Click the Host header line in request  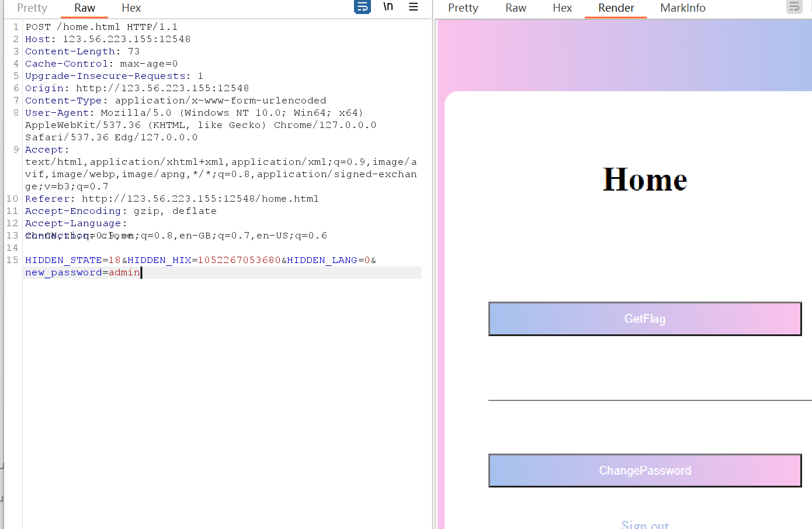pyautogui.click(x=107, y=39)
